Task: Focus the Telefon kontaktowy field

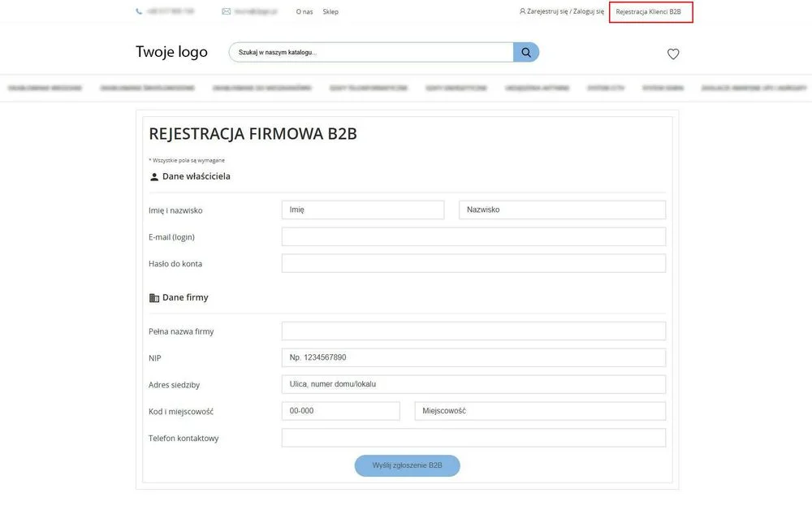Action: coord(474,438)
